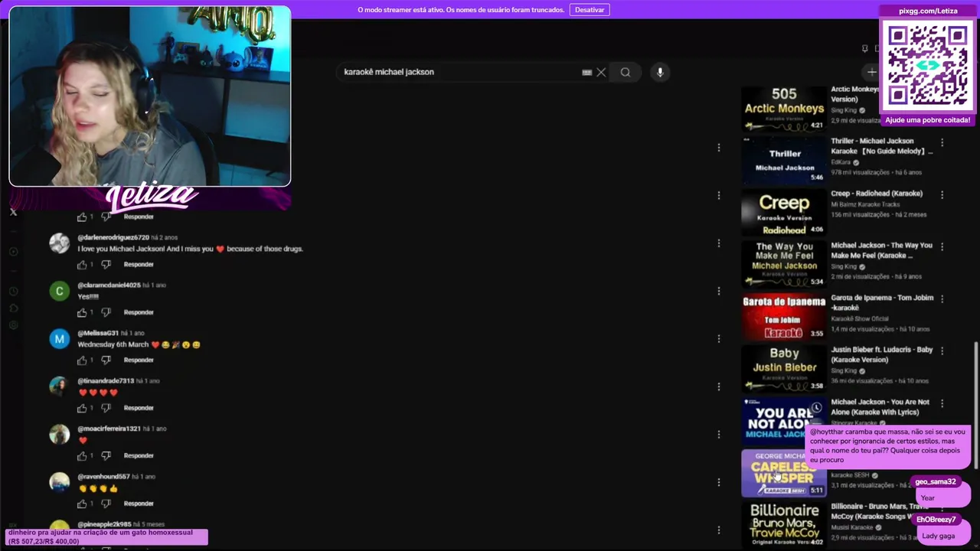
Task: Play the Billionaire Bruno Mars thumbnail
Action: pos(784,525)
